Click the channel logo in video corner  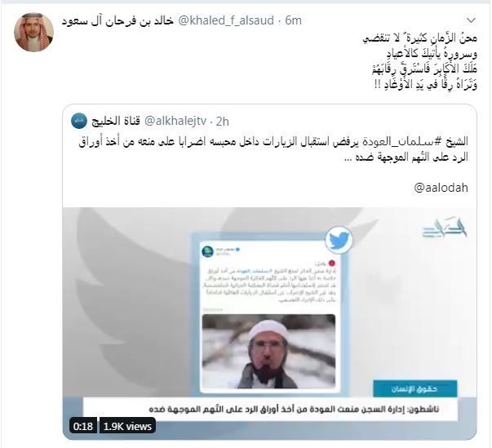[x=444, y=228]
